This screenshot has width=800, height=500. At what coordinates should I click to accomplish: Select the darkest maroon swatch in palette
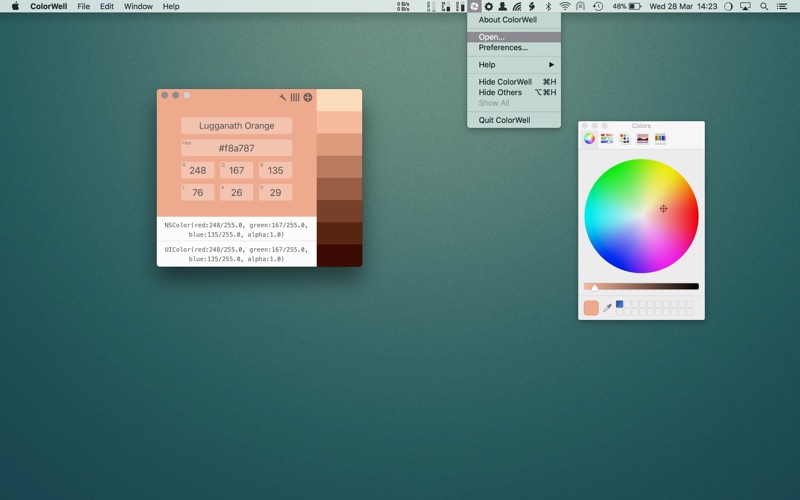pyautogui.click(x=339, y=255)
